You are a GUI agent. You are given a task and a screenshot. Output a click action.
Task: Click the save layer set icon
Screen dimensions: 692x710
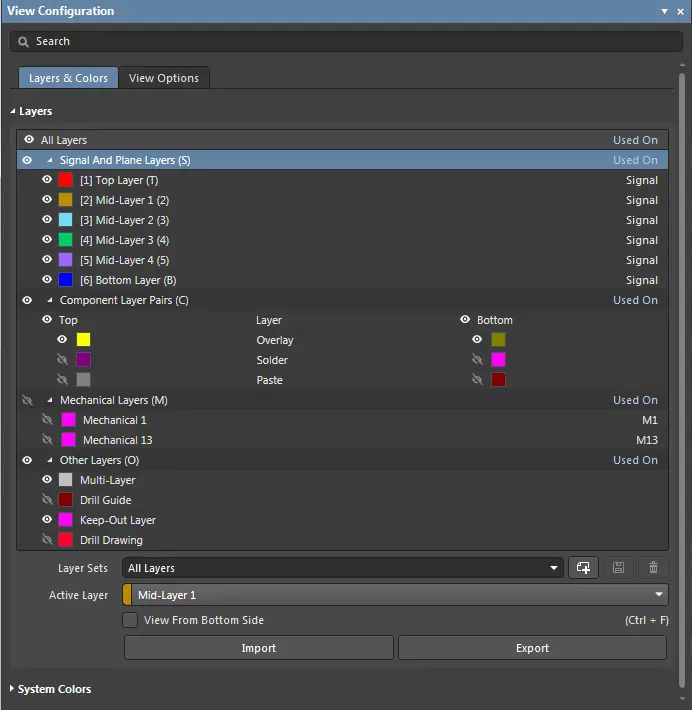click(x=618, y=567)
